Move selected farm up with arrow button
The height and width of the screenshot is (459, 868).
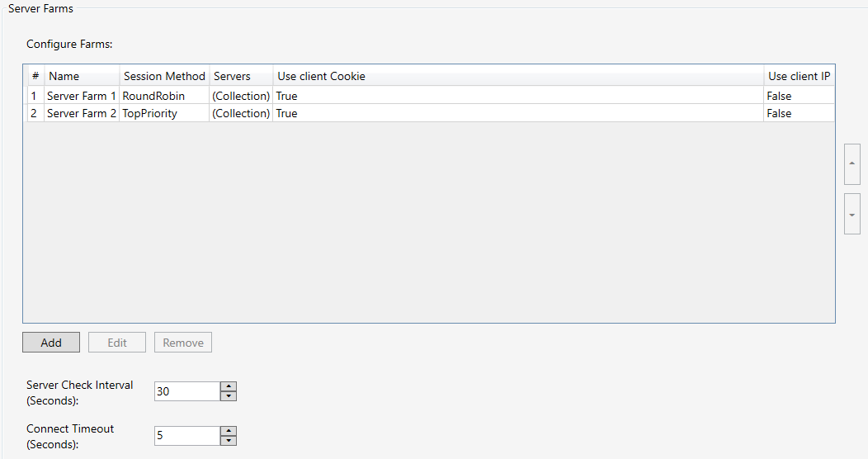[852, 163]
